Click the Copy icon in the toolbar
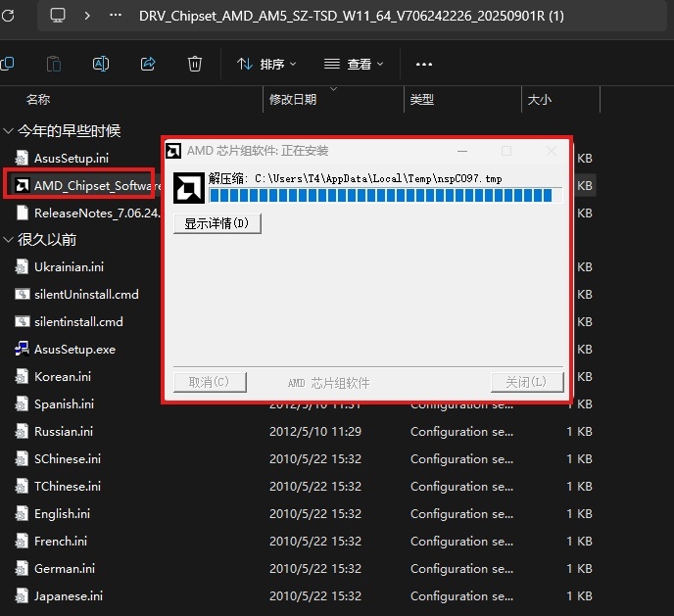 pyautogui.click(x=7, y=64)
